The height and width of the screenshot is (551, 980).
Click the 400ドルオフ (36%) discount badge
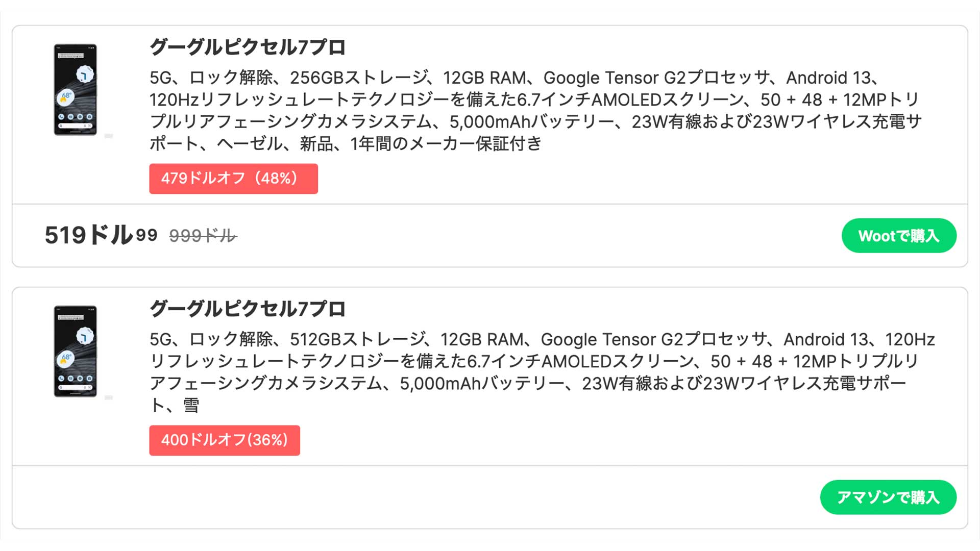tap(225, 440)
